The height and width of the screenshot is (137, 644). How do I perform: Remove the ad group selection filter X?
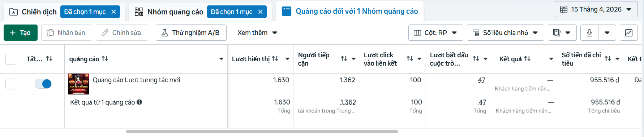coord(260,12)
